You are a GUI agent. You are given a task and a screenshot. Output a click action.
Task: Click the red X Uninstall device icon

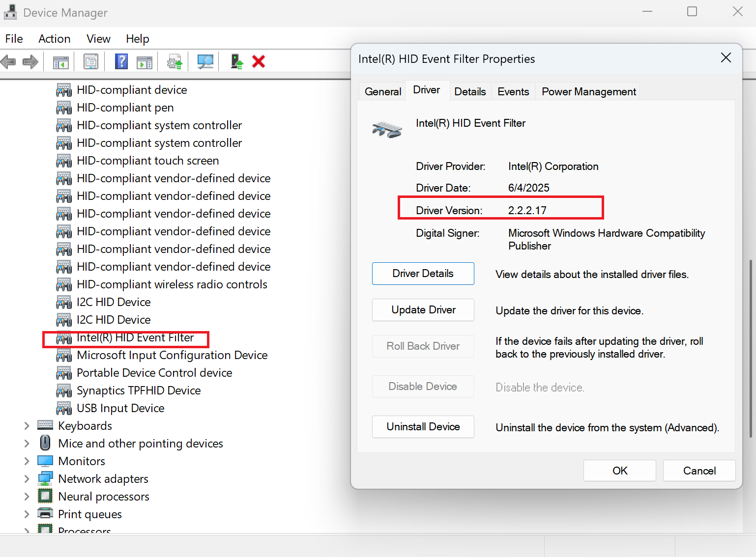(259, 62)
